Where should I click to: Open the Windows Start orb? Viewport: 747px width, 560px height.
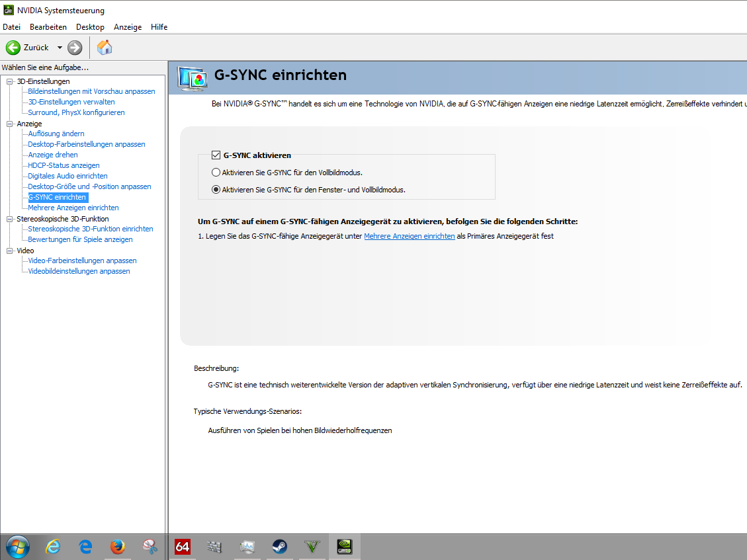click(18, 547)
